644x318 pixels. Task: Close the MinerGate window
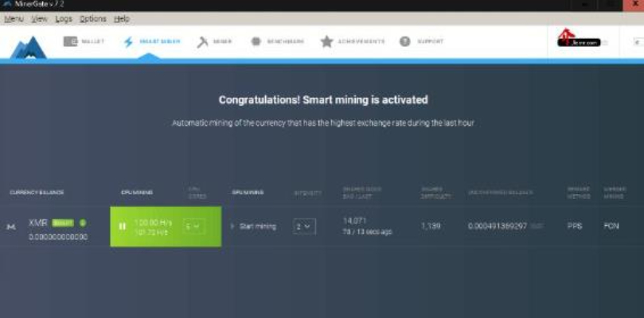coord(633,5)
